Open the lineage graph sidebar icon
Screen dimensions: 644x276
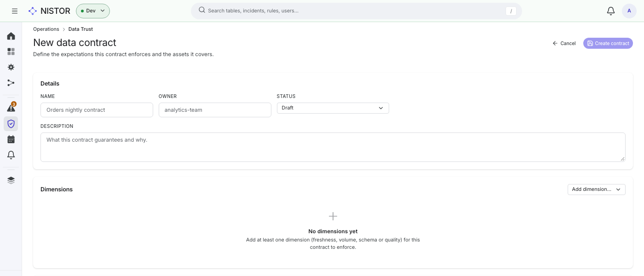point(11,83)
